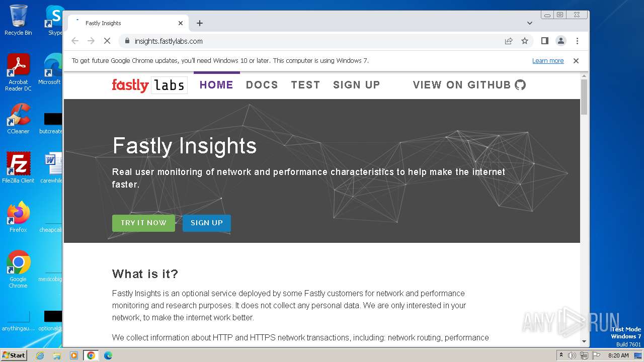
Task: Go back to previous page
Action: click(x=75, y=41)
